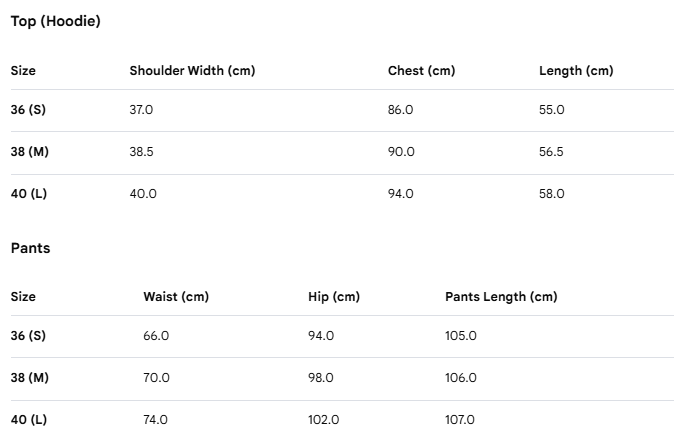The width and height of the screenshot is (674, 444).
Task: Select the Shoulder Width (cm) column header
Action: pyautogui.click(x=192, y=70)
